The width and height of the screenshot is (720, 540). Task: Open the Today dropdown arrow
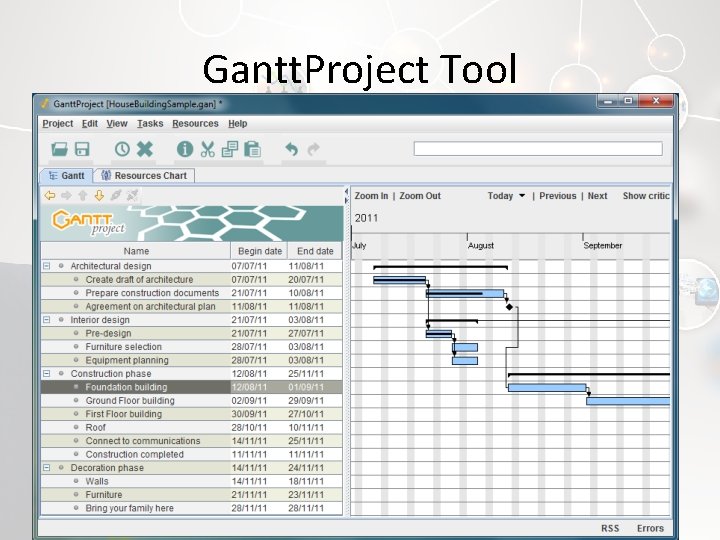pyautogui.click(x=522, y=196)
